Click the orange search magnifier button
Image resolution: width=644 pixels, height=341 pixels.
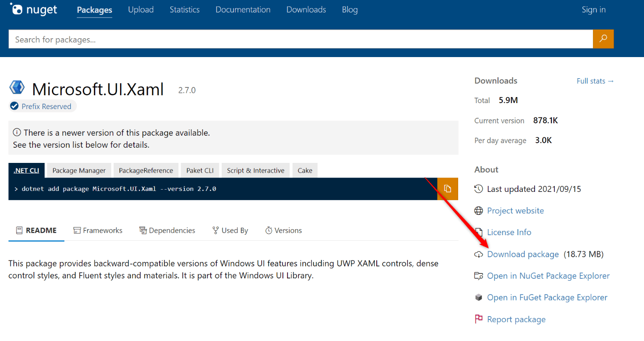[x=603, y=39]
